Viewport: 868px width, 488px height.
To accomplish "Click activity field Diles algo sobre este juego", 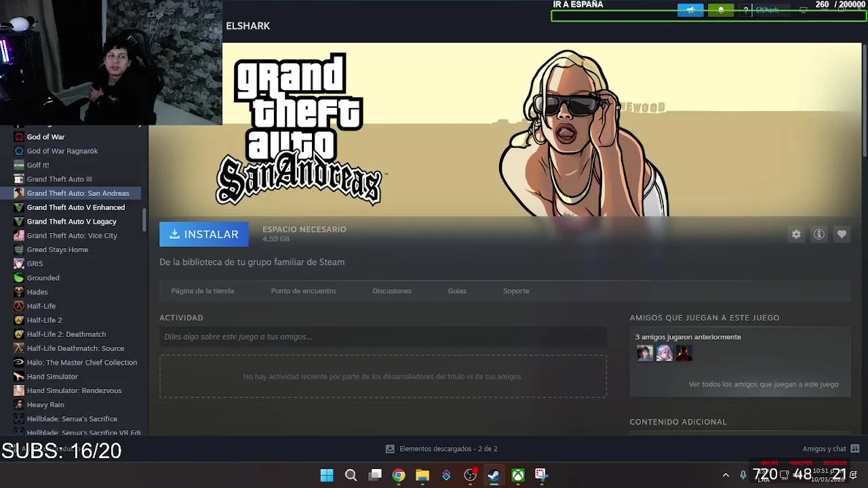I will (x=383, y=337).
